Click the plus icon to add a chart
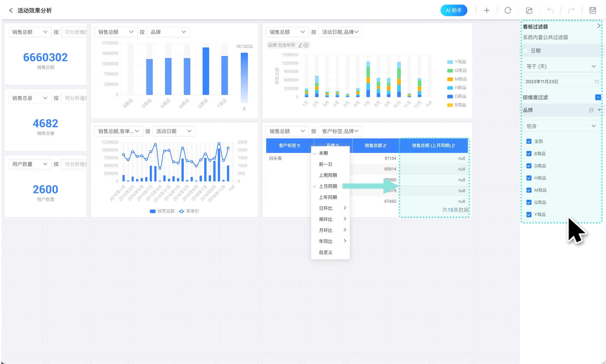Image resolution: width=606 pixels, height=364 pixels. (x=487, y=11)
